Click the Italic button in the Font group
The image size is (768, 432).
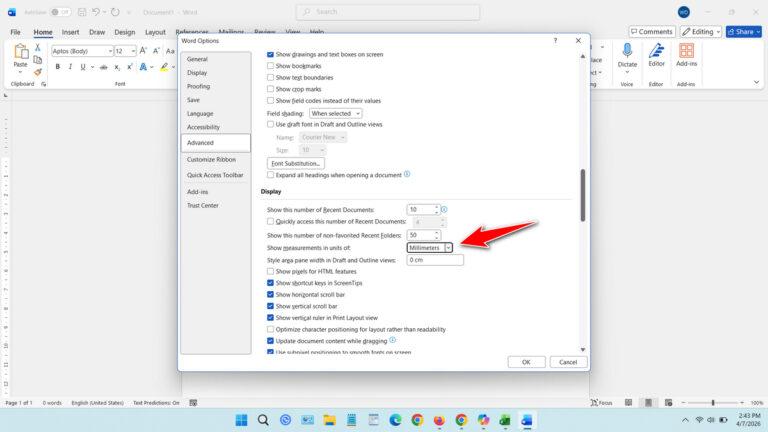click(71, 67)
